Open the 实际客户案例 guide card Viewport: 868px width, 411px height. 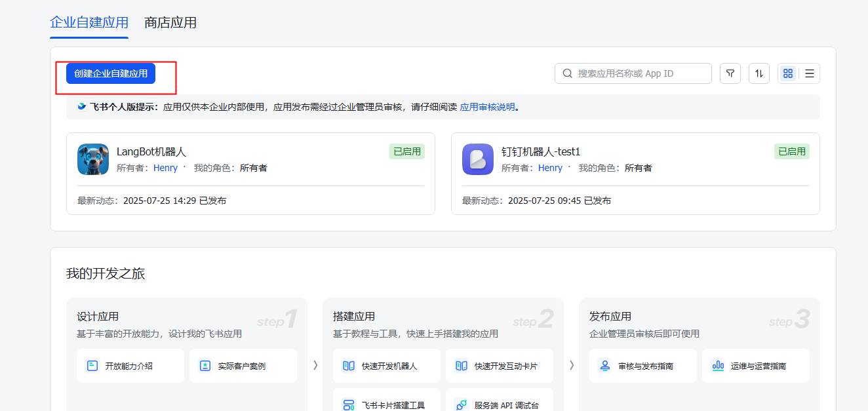(243, 366)
